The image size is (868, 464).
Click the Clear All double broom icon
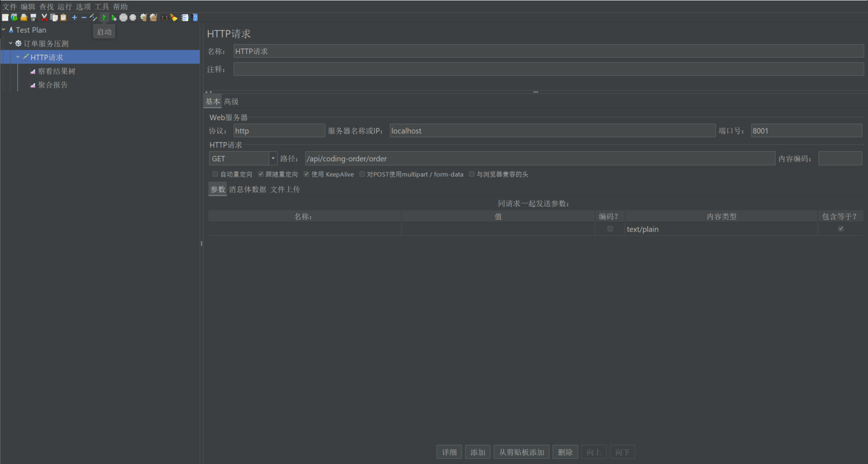click(154, 18)
